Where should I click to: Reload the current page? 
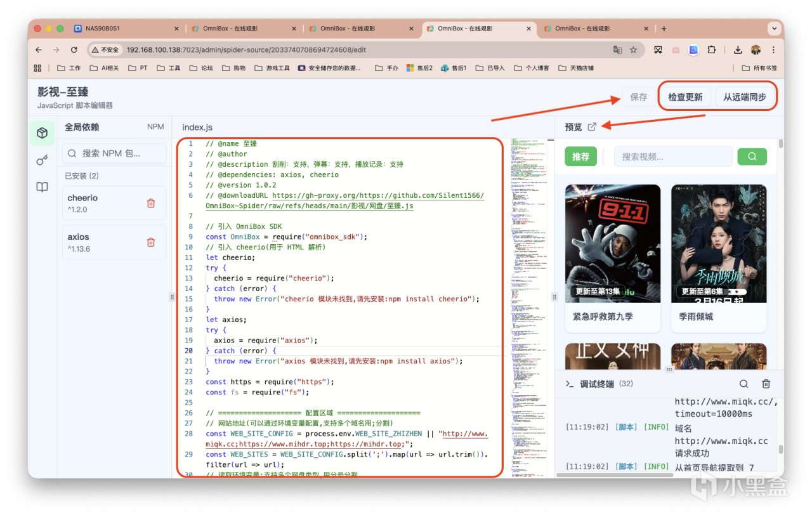(x=74, y=49)
